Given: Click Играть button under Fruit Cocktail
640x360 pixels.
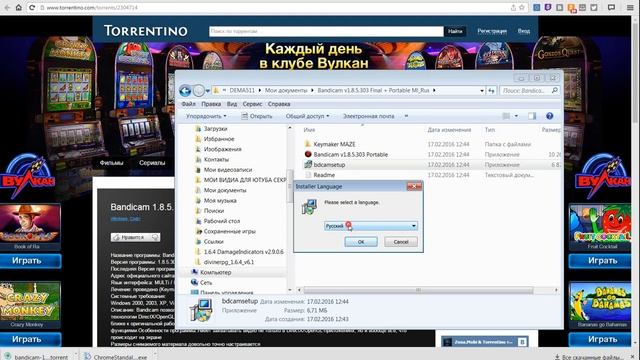Looking at the screenshot, I should click(x=600, y=261).
